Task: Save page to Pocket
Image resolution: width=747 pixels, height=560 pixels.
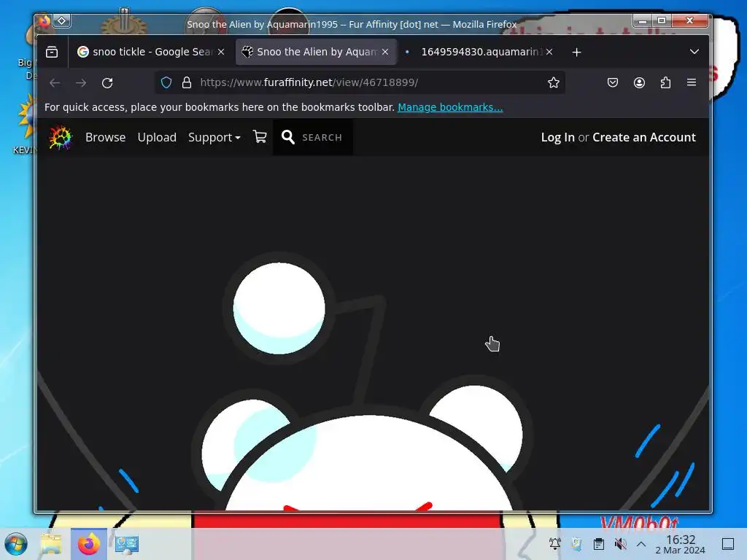Action: coord(613,83)
